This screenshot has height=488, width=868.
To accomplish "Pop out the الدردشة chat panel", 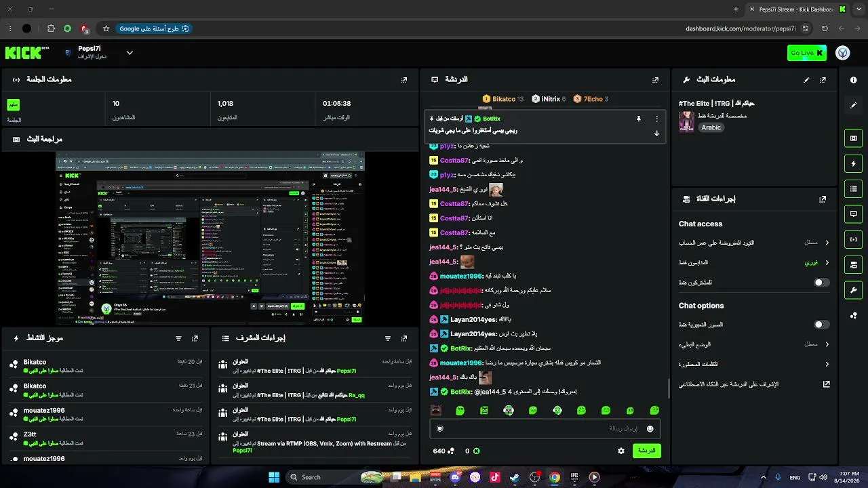I will [x=655, y=80].
